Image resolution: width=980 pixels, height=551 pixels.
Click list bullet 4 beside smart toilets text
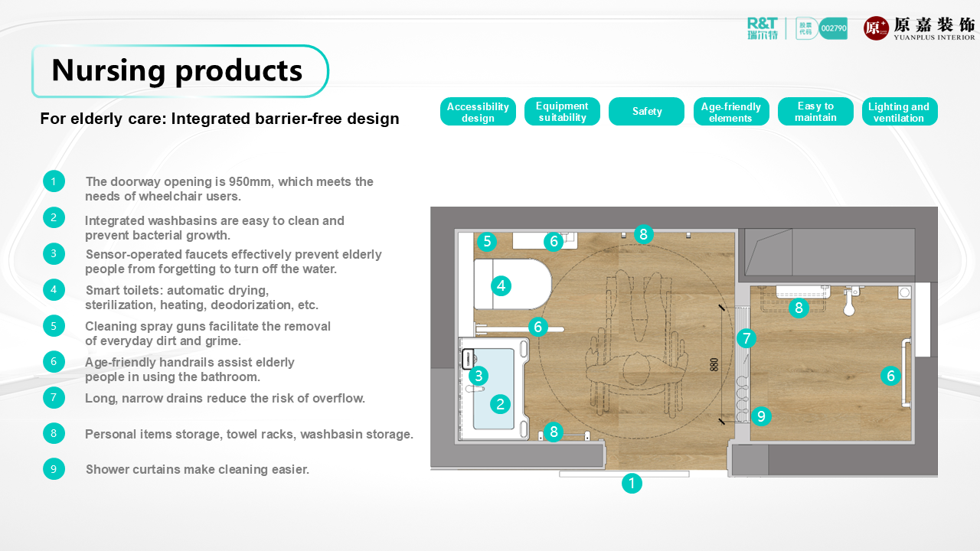pyautogui.click(x=54, y=289)
